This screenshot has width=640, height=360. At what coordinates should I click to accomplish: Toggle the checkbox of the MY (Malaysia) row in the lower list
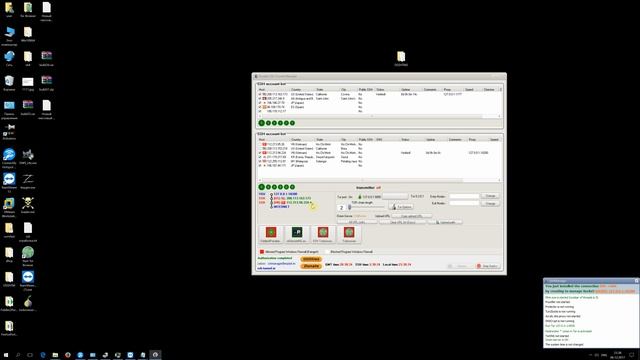click(x=260, y=161)
